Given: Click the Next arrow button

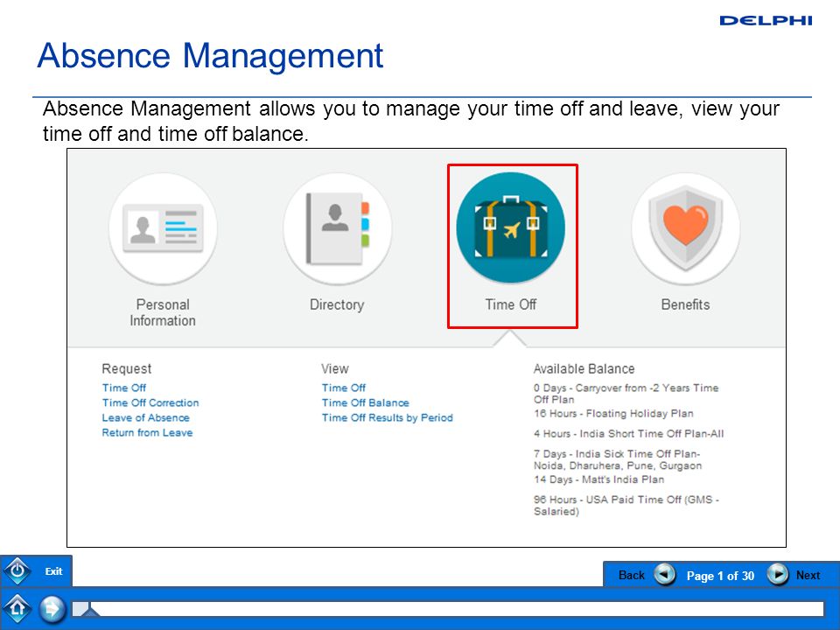Looking at the screenshot, I should click(x=778, y=575).
